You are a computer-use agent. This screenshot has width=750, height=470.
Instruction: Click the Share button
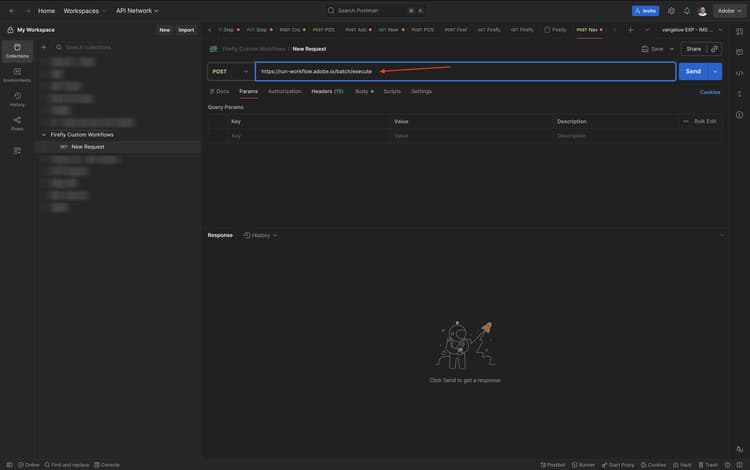[x=694, y=49]
